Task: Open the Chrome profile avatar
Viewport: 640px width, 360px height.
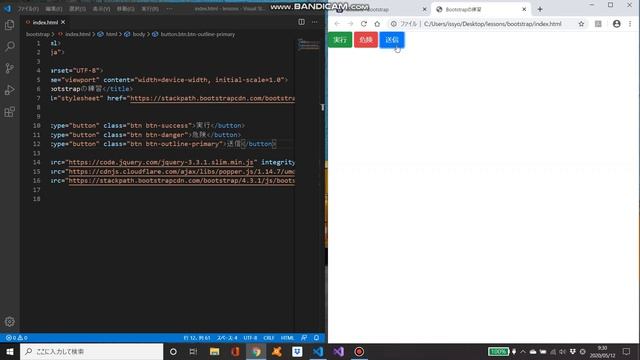Action: click(x=616, y=24)
